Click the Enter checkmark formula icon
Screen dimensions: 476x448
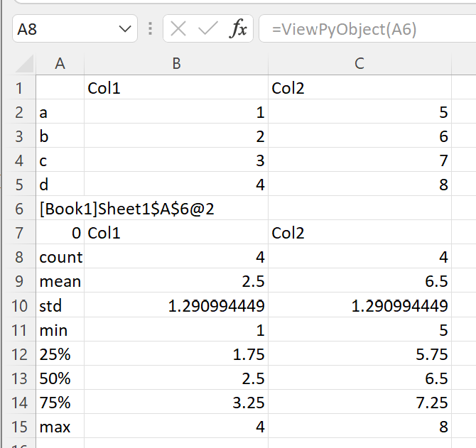208,29
